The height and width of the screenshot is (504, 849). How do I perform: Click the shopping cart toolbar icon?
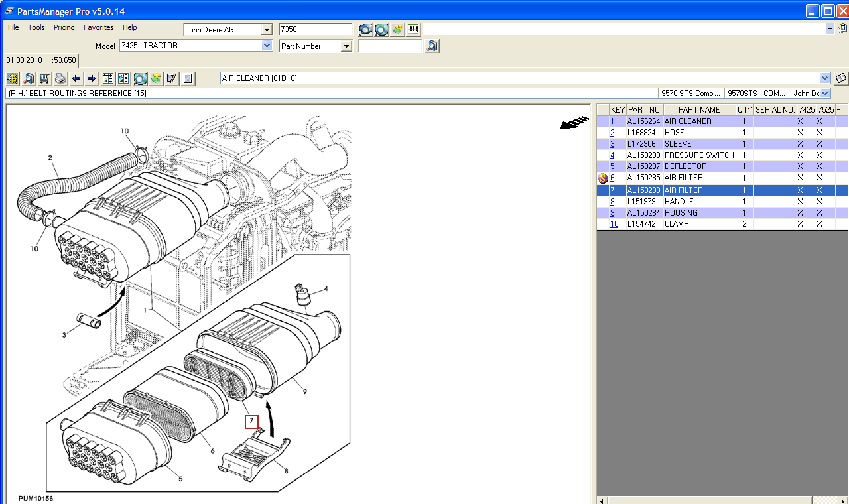pyautogui.click(x=44, y=78)
